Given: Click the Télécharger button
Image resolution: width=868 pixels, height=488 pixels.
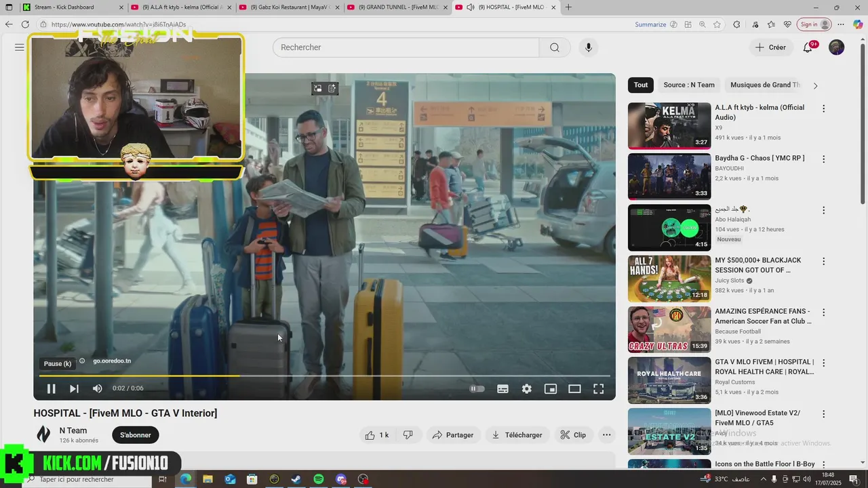Looking at the screenshot, I should [x=517, y=435].
